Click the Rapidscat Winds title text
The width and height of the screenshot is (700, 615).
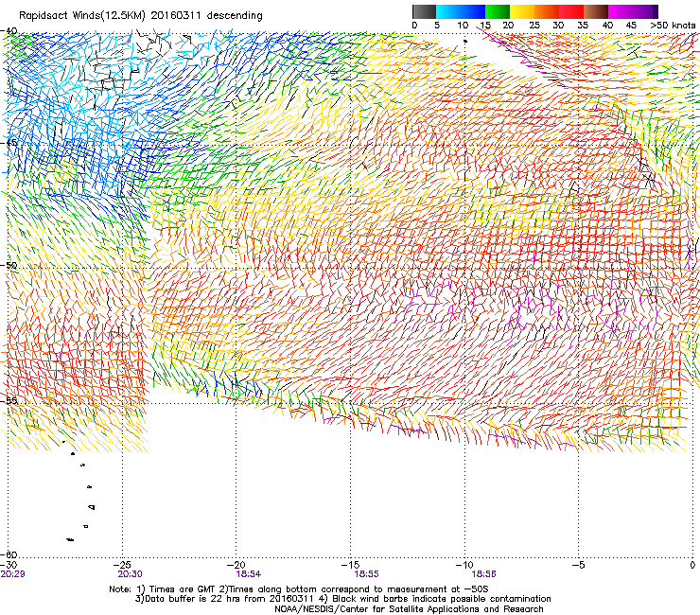[140, 16]
